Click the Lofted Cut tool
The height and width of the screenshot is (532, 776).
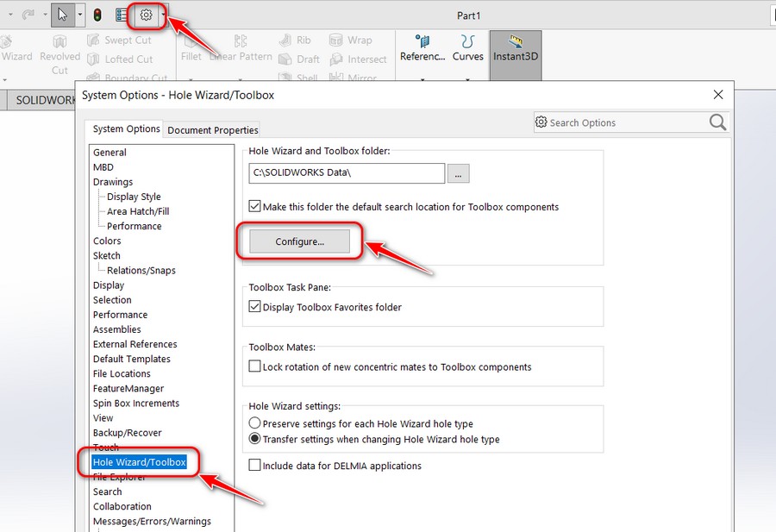pos(120,59)
